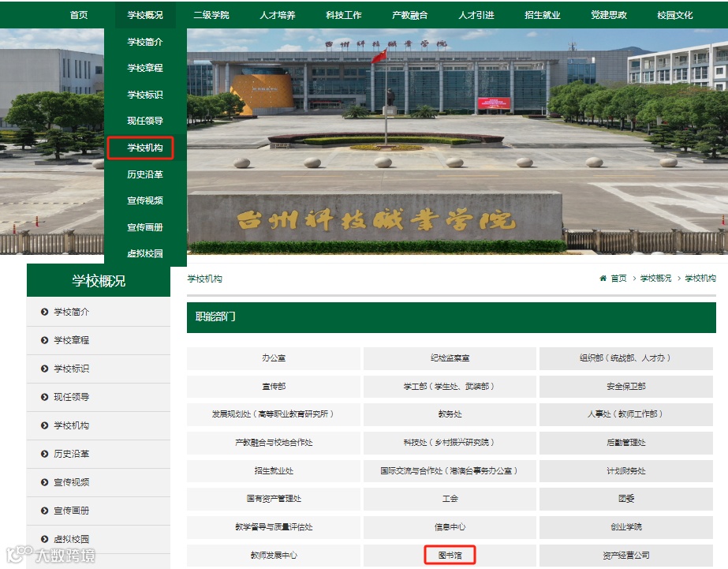Open 首页 in the top navigation bar
The width and height of the screenshot is (728, 569).
pos(79,15)
